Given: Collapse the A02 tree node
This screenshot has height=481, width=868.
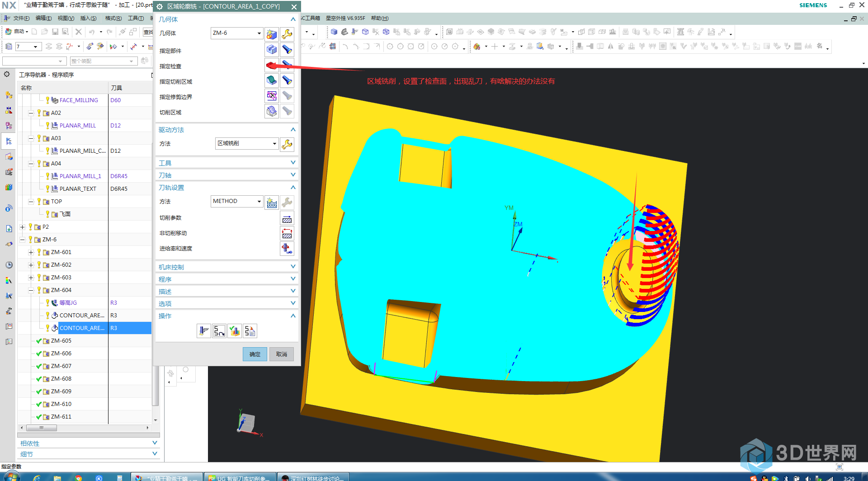Looking at the screenshot, I should (x=31, y=113).
